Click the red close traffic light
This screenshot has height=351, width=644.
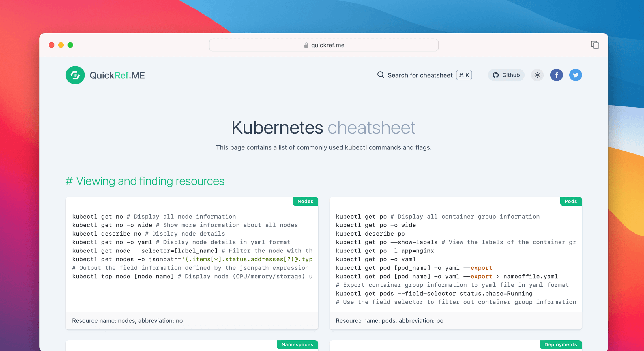51,45
